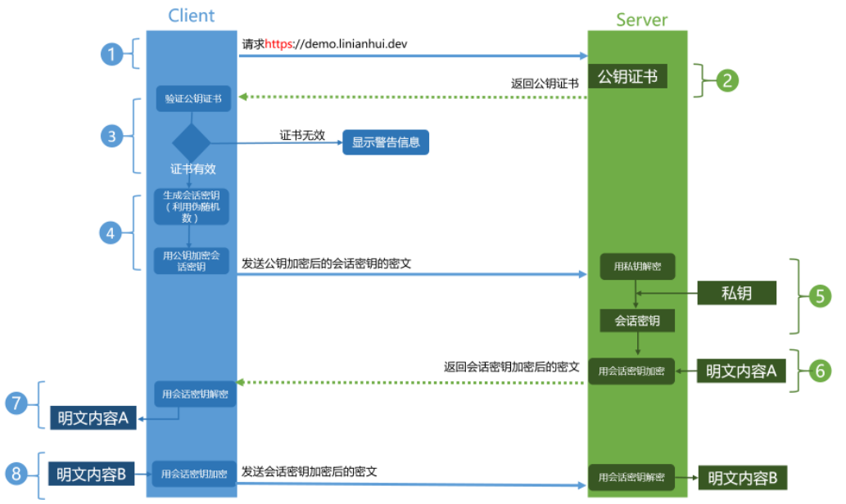
Task: Click the 明文内容A box near step 7
Action: point(92,416)
